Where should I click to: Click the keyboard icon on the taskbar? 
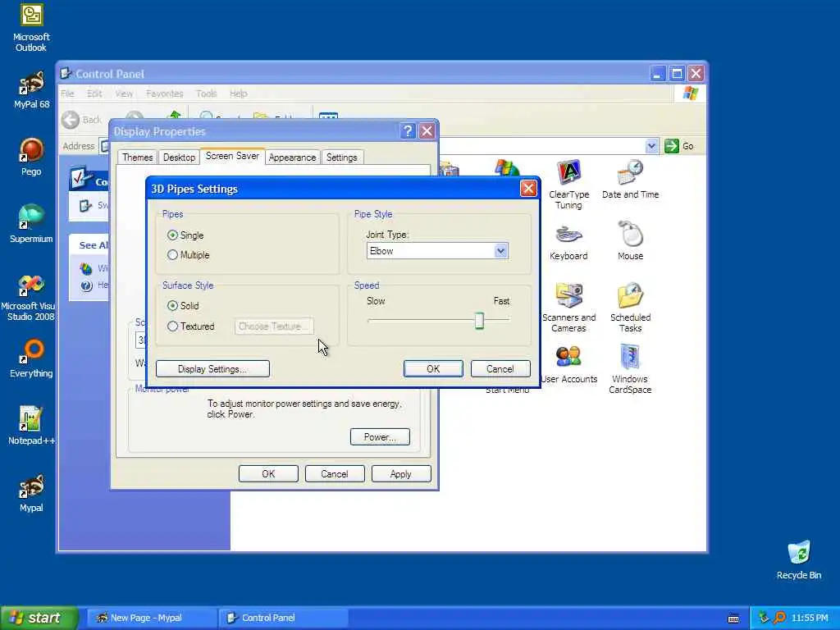pos(734,619)
